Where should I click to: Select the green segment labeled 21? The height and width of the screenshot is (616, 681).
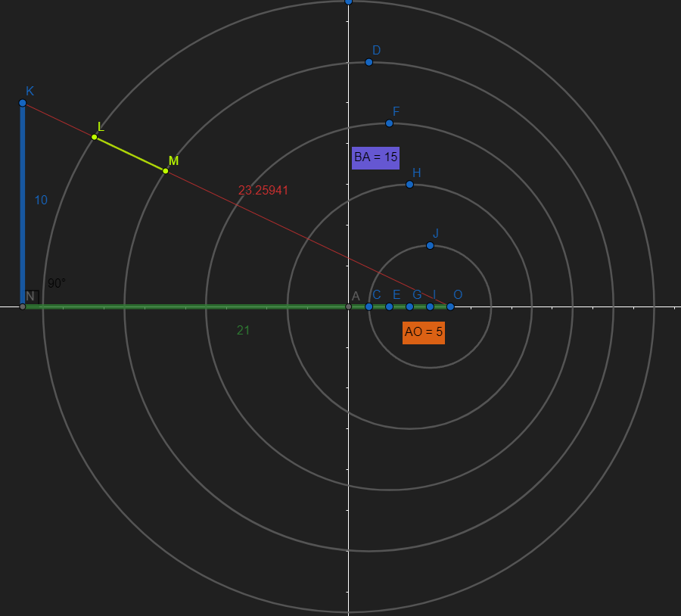coord(189,306)
